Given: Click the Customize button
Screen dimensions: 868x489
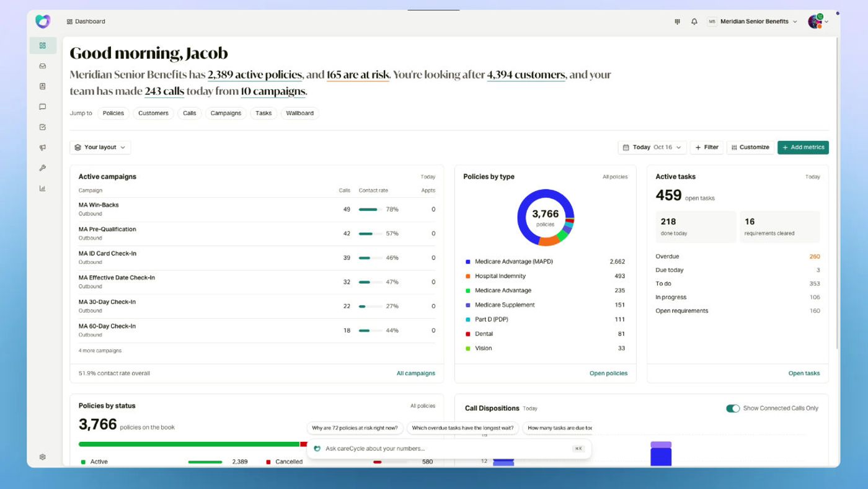Looking at the screenshot, I should [750, 148].
